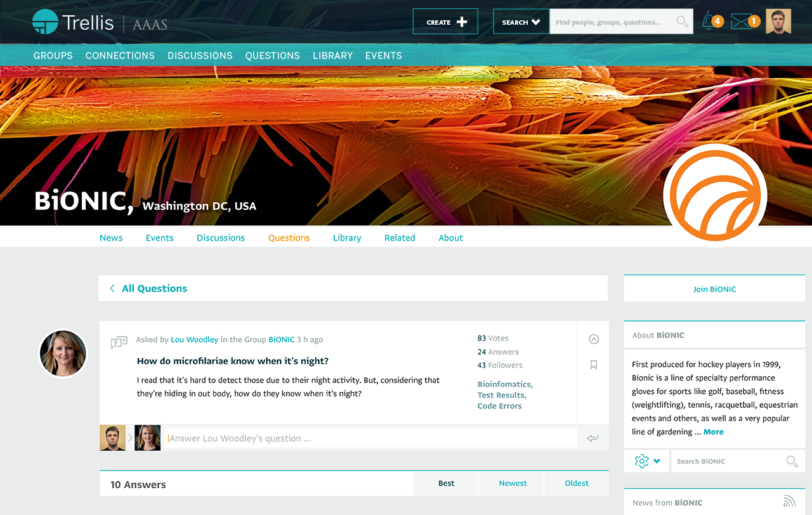Switch to the group's Discussions tab
The width and height of the screenshot is (812, 515).
[x=221, y=238]
